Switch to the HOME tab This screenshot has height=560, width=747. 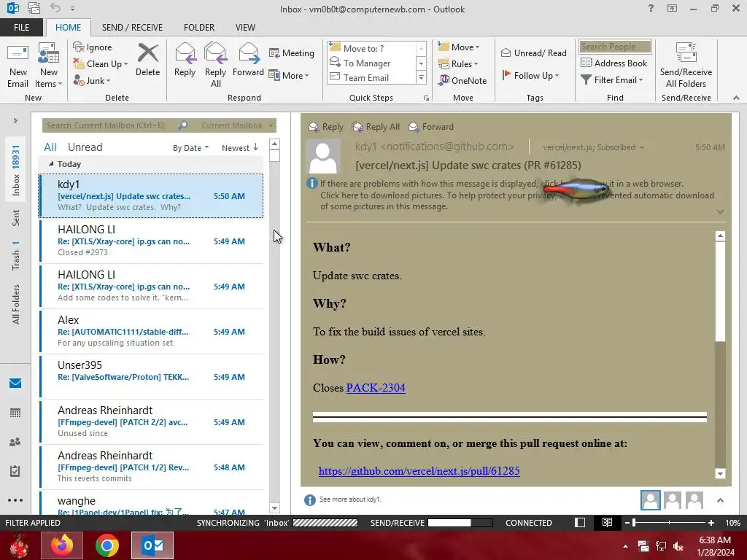point(68,28)
